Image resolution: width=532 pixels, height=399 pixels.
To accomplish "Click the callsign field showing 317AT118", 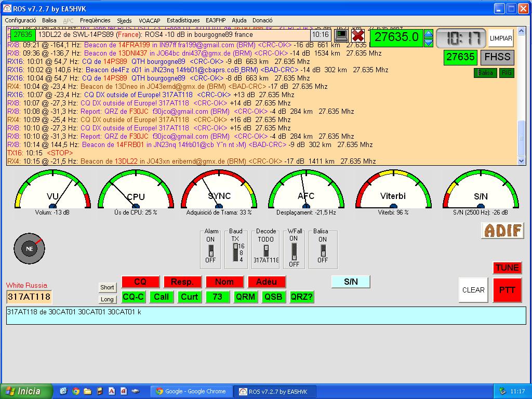I will click(x=29, y=297).
